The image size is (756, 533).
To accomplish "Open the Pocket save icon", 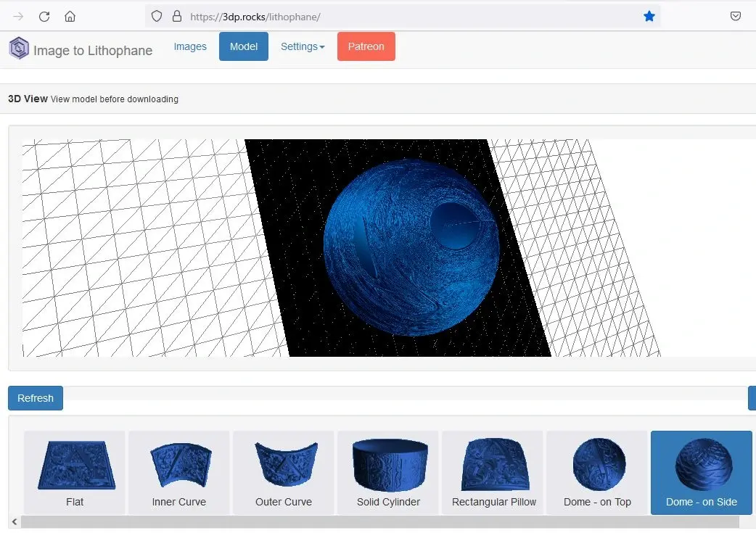I will pyautogui.click(x=735, y=16).
